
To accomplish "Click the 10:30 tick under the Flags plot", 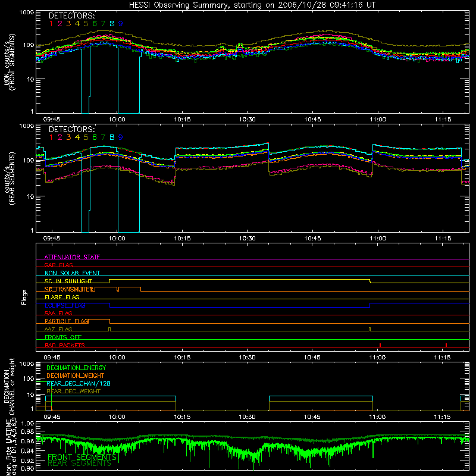I will [x=247, y=358].
